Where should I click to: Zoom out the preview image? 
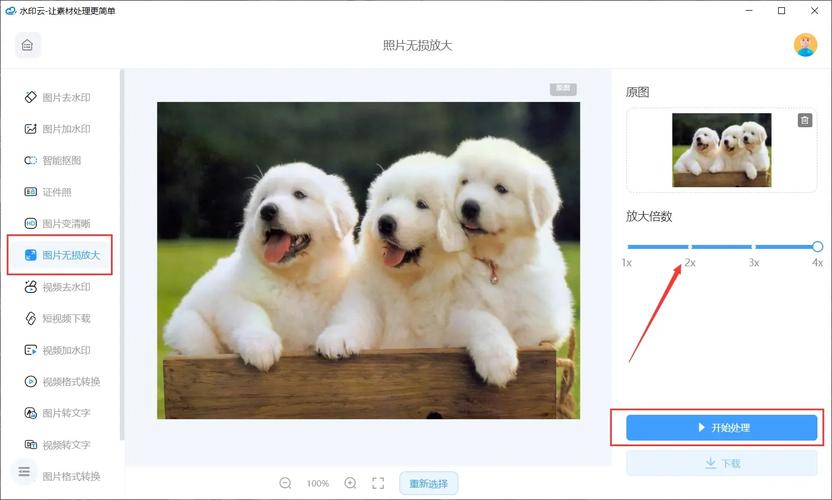click(285, 483)
